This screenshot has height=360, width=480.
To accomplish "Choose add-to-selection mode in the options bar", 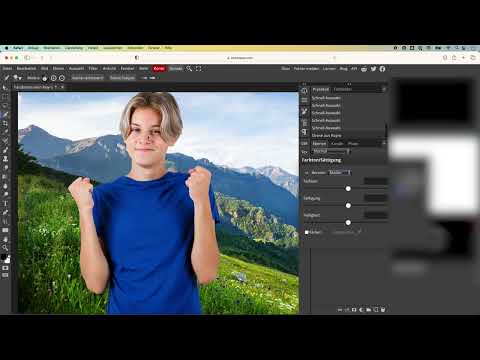I will coord(54,78).
